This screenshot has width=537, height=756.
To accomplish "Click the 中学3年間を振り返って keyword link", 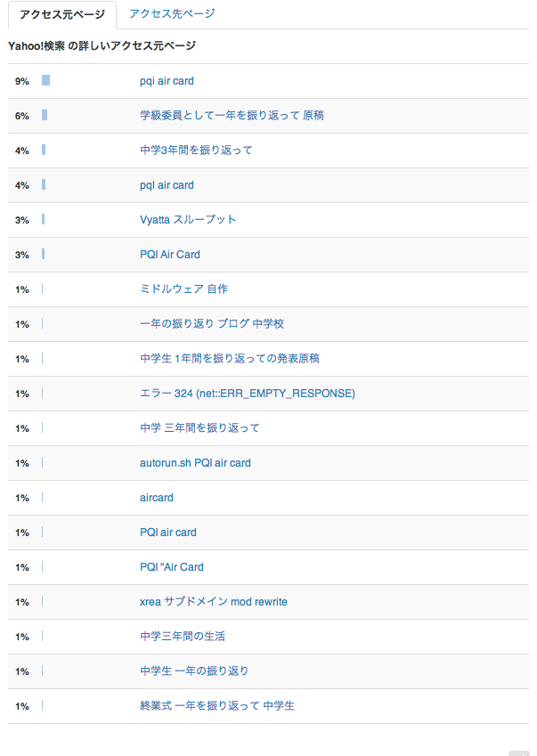I will [196, 150].
